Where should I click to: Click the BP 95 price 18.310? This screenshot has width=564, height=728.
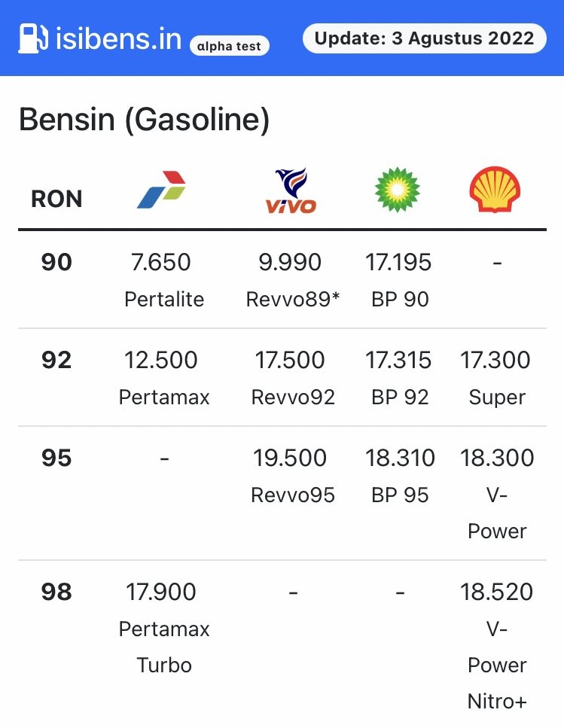pos(400,458)
